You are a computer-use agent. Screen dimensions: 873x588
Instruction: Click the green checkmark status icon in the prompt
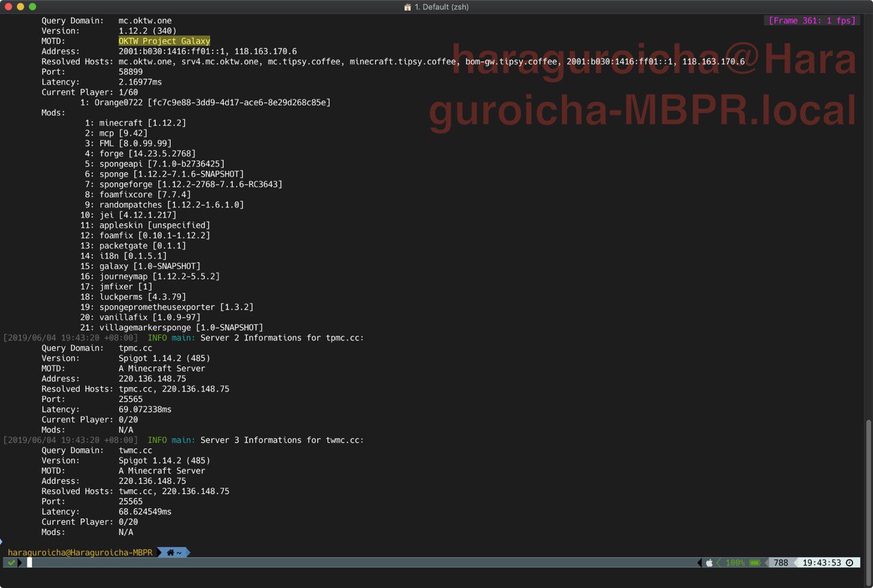(11, 563)
